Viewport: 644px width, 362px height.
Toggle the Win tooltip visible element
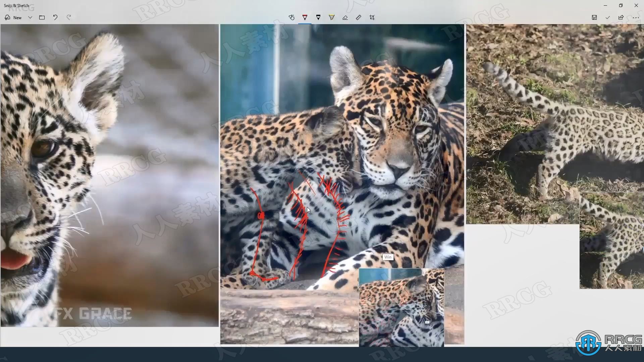point(388,257)
